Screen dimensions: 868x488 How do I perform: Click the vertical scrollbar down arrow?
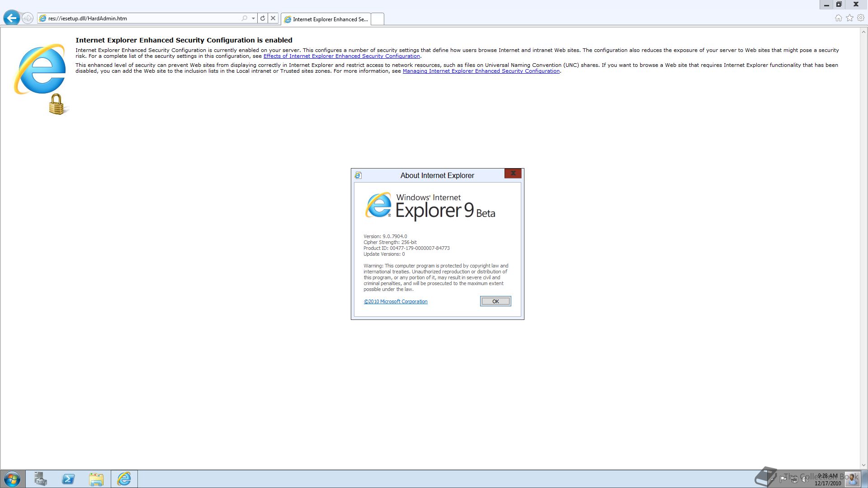(x=863, y=465)
